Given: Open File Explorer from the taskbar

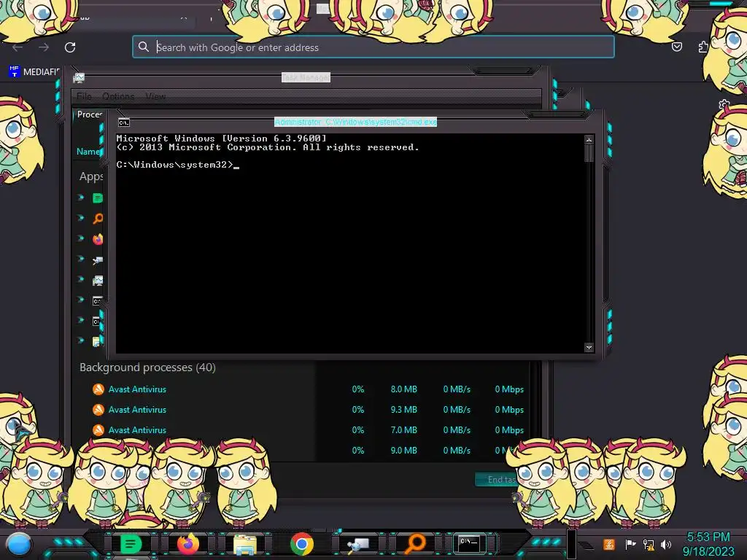Looking at the screenshot, I should (x=245, y=544).
